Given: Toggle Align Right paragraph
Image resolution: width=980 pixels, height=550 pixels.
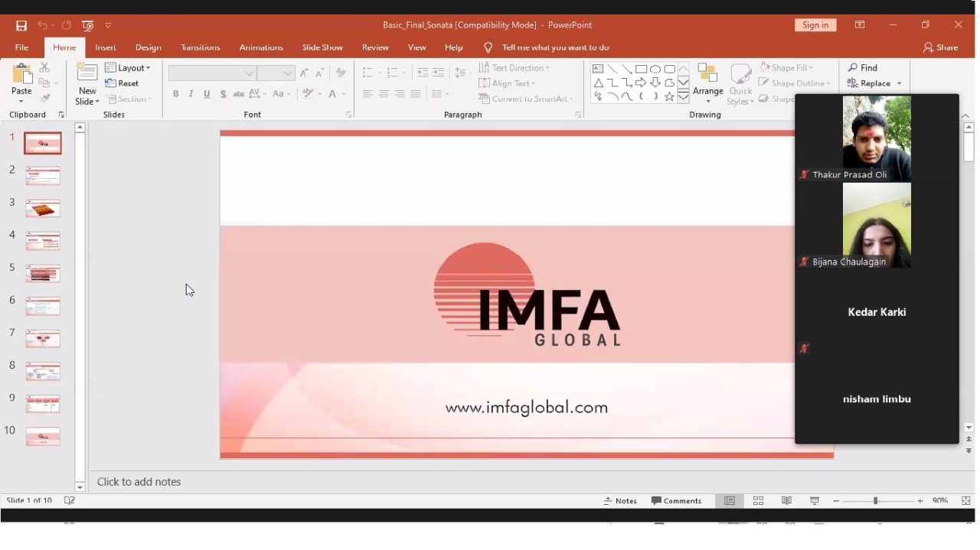Looking at the screenshot, I should [400, 94].
